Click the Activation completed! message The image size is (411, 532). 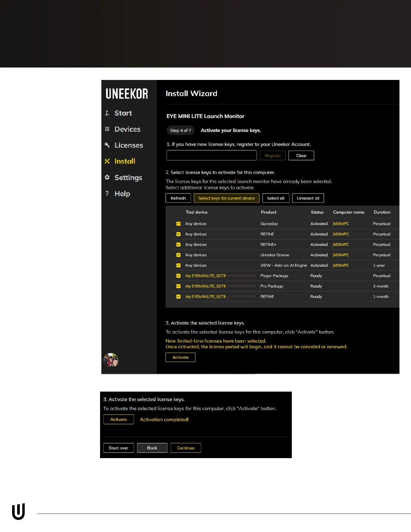click(164, 419)
